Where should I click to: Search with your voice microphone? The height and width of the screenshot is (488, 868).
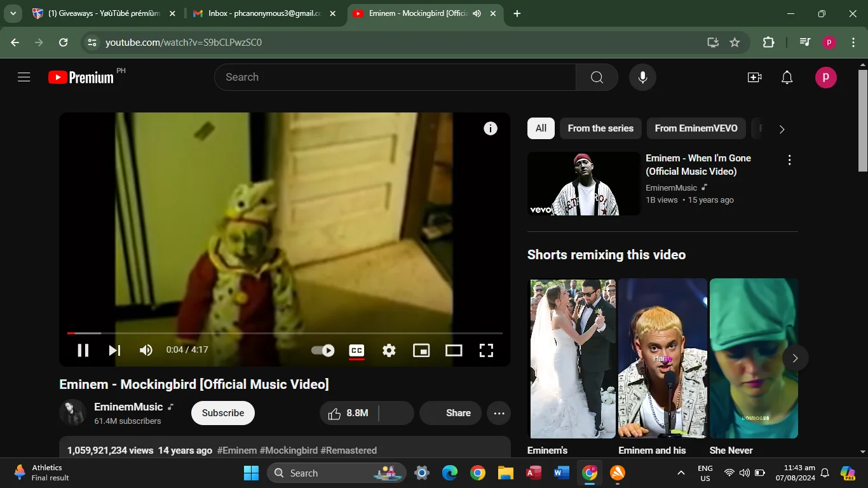pyautogui.click(x=642, y=77)
